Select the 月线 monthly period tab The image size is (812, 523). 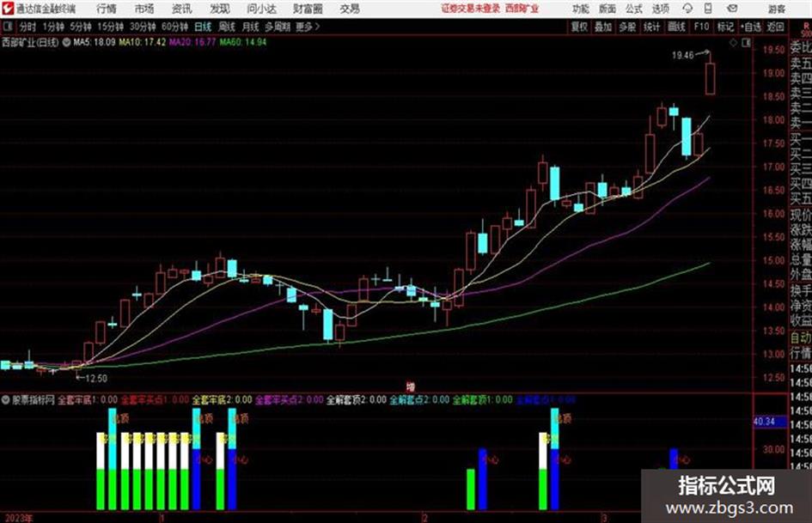click(x=251, y=27)
